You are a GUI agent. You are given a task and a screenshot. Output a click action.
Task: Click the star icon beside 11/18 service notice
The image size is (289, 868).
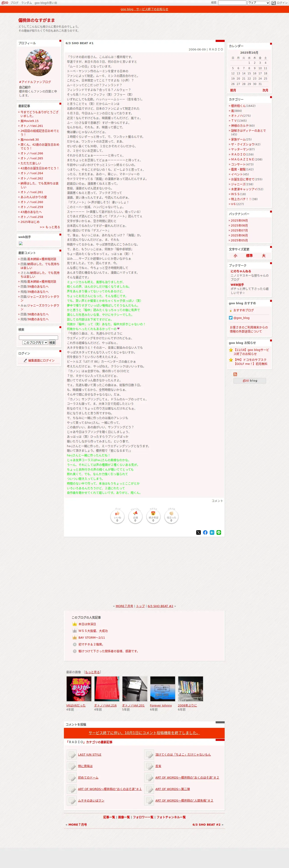pos(231,350)
